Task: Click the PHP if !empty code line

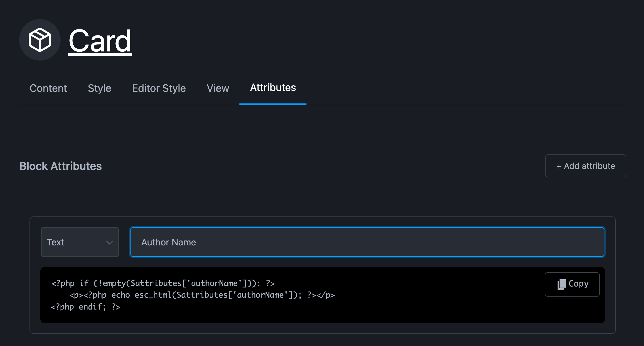Action: click(163, 283)
